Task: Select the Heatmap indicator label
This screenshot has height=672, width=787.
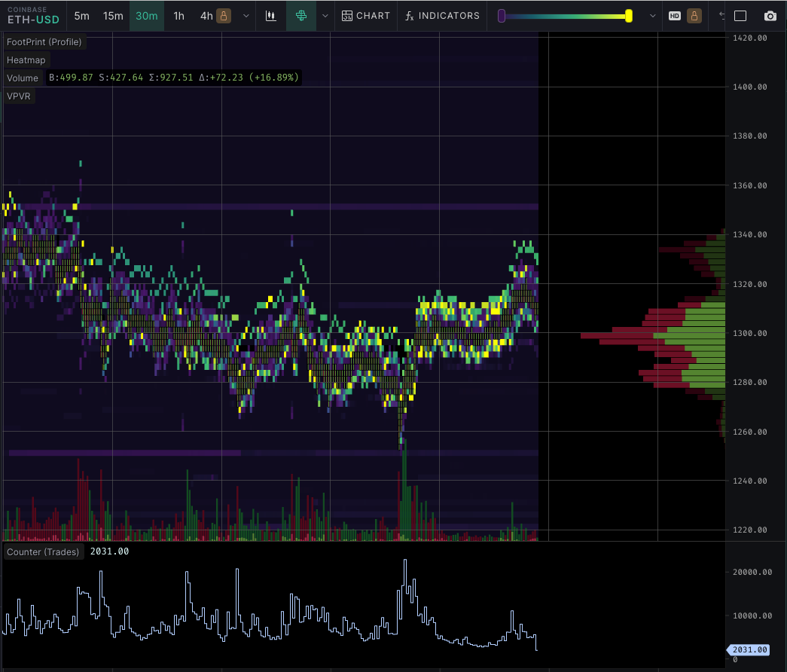Action: pyautogui.click(x=26, y=60)
